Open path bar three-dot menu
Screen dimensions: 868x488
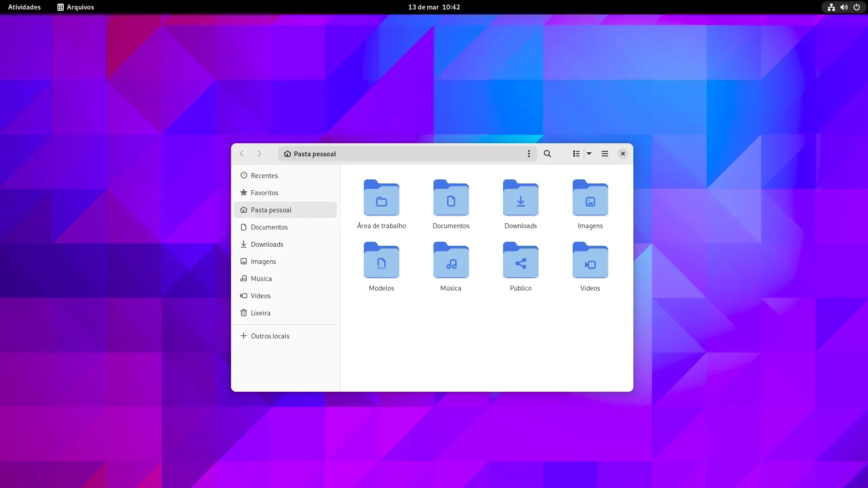(x=528, y=154)
